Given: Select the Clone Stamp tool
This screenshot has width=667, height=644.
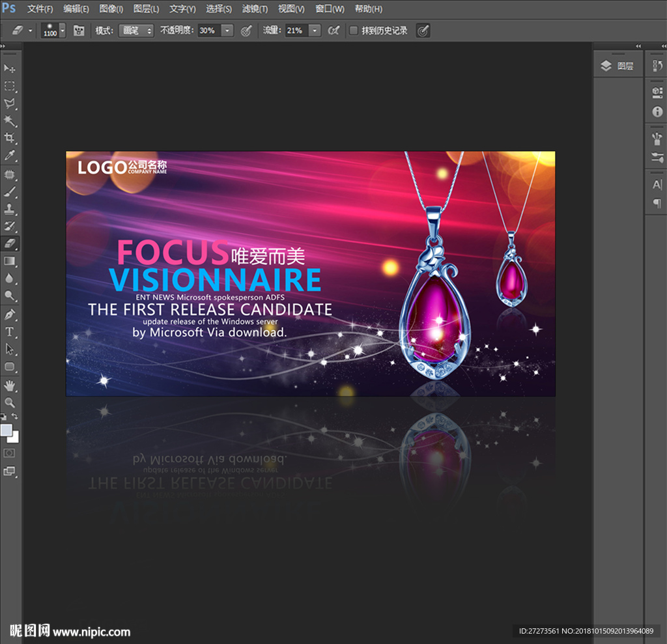Looking at the screenshot, I should coord(9,209).
